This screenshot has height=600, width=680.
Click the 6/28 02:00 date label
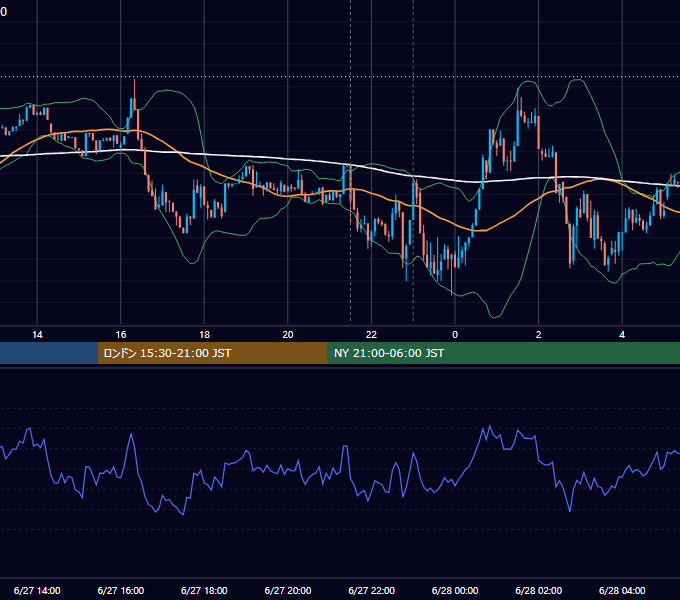tap(539, 590)
